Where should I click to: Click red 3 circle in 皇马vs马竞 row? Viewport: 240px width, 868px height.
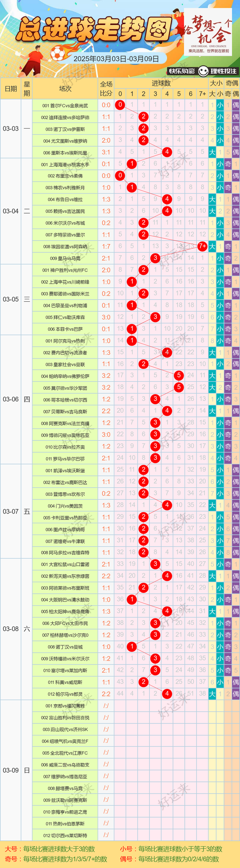tap(155, 258)
